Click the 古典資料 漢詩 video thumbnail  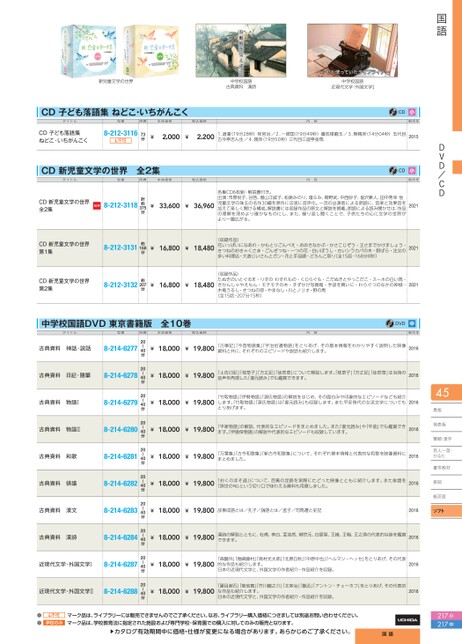coord(241,50)
